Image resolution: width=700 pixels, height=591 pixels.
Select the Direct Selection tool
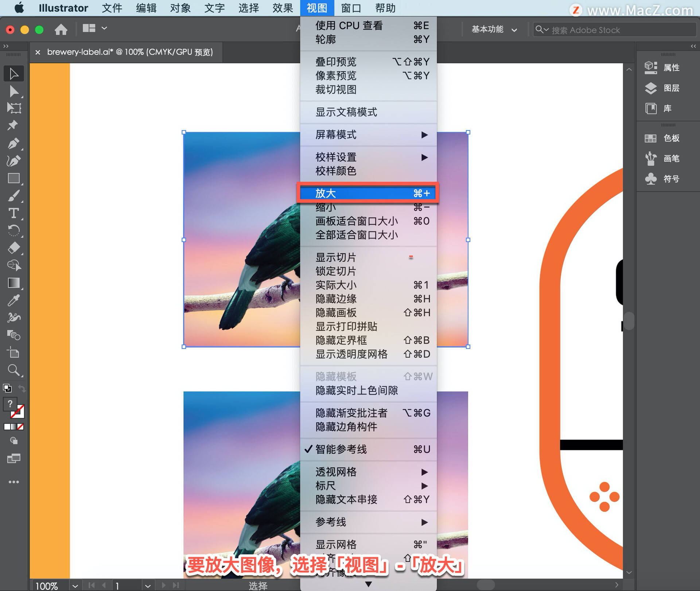pos(14,91)
